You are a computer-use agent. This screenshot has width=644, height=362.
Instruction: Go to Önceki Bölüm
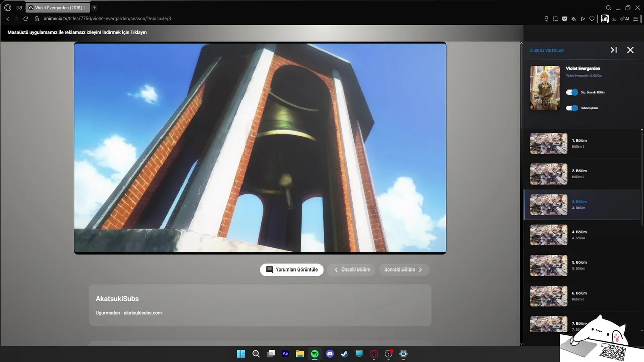[352, 270]
